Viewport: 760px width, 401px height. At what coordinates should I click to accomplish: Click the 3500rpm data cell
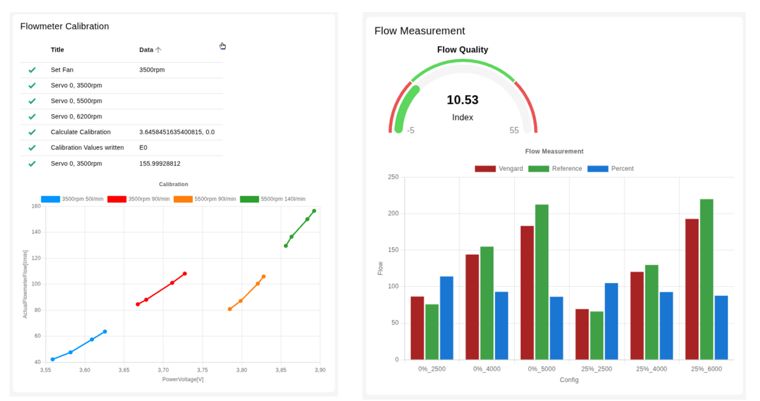click(x=152, y=70)
